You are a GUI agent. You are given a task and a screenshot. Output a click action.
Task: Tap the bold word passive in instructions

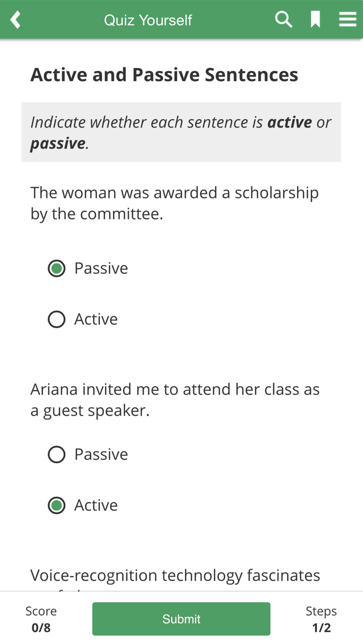tap(57, 143)
